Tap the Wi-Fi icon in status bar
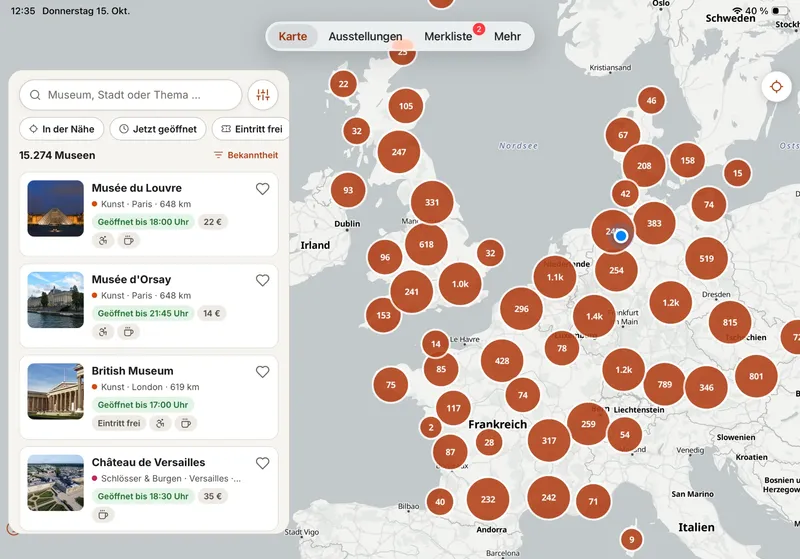 tap(737, 11)
